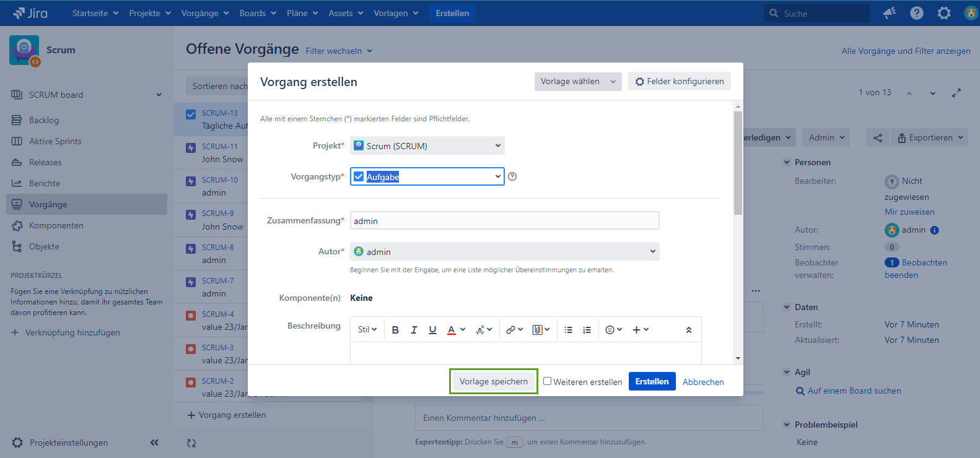Open the Boards menu in navigation bar
This screenshot has height=458, width=980.
pos(258,13)
